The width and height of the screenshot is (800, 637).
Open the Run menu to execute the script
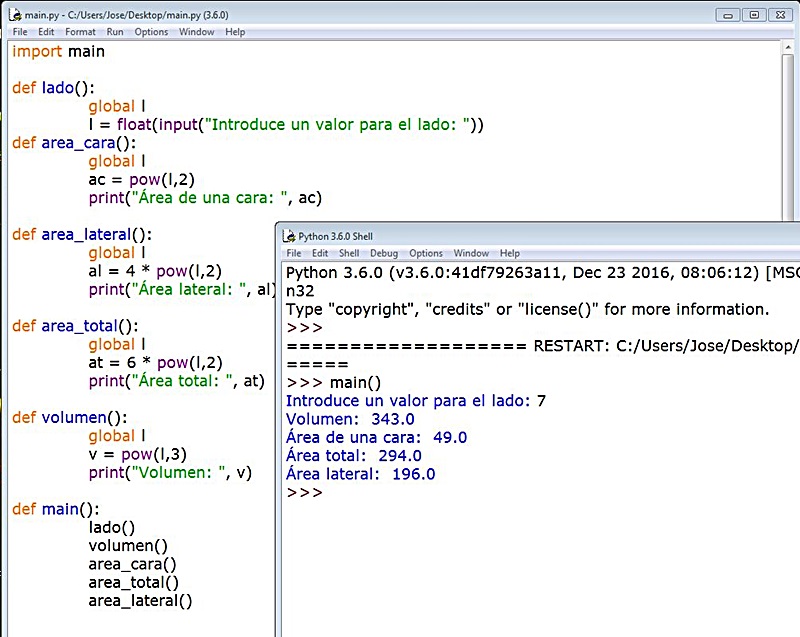(x=114, y=31)
